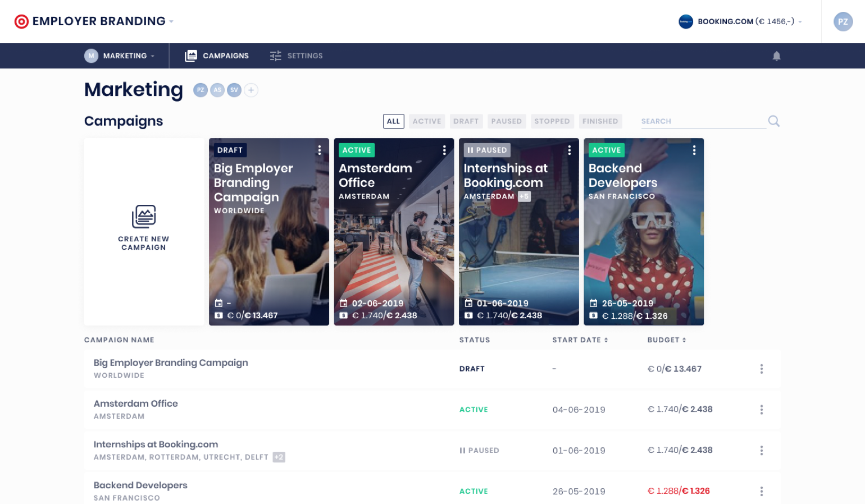This screenshot has width=865, height=504.
Task: Open options menu on Amsterdam Office card
Action: [444, 150]
